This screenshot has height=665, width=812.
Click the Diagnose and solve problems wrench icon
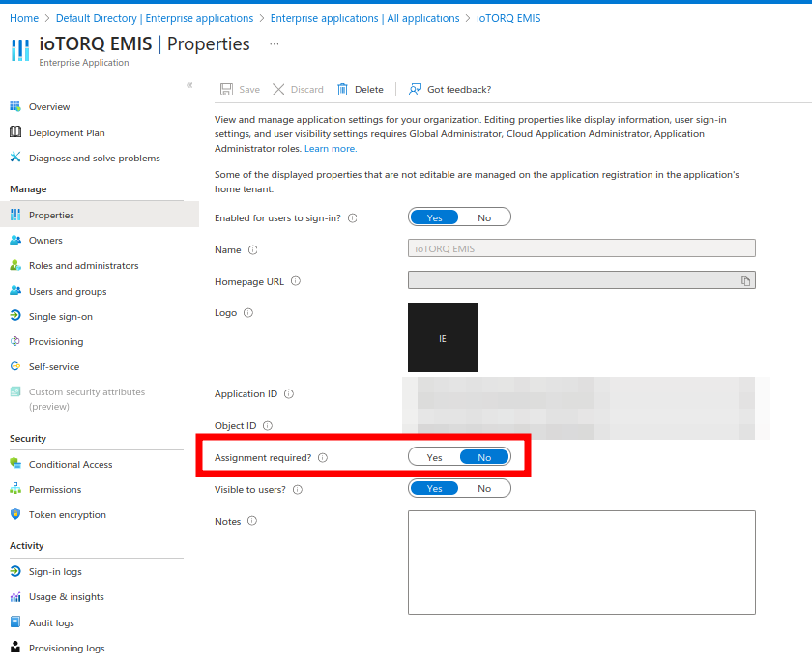[x=15, y=157]
